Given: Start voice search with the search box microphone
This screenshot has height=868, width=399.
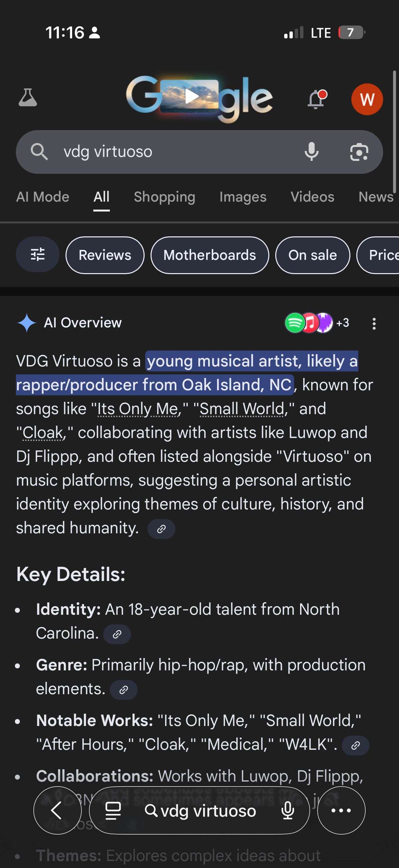Looking at the screenshot, I should pos(311,152).
